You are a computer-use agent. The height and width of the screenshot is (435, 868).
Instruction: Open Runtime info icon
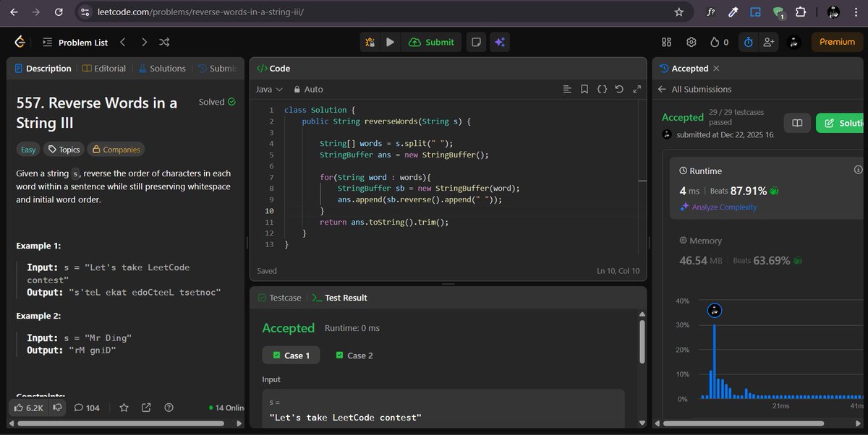click(858, 170)
